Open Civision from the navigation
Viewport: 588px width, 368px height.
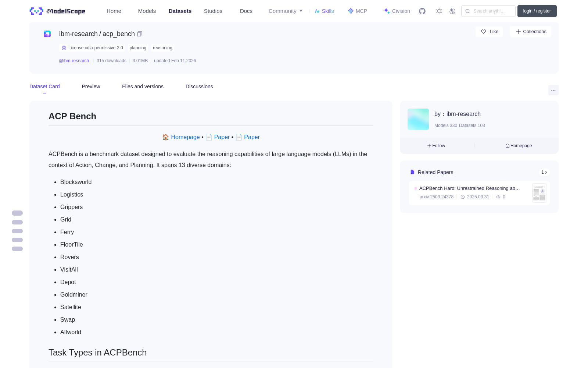397,11
